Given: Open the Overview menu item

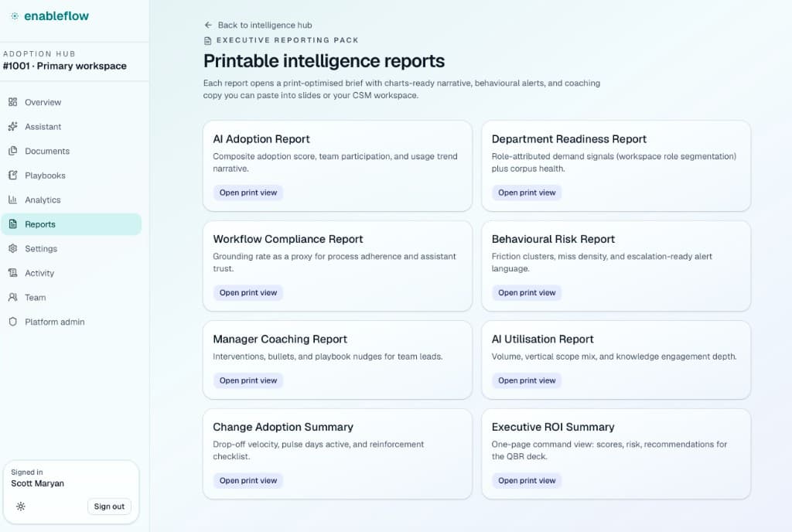Looking at the screenshot, I should click(x=70, y=102).
